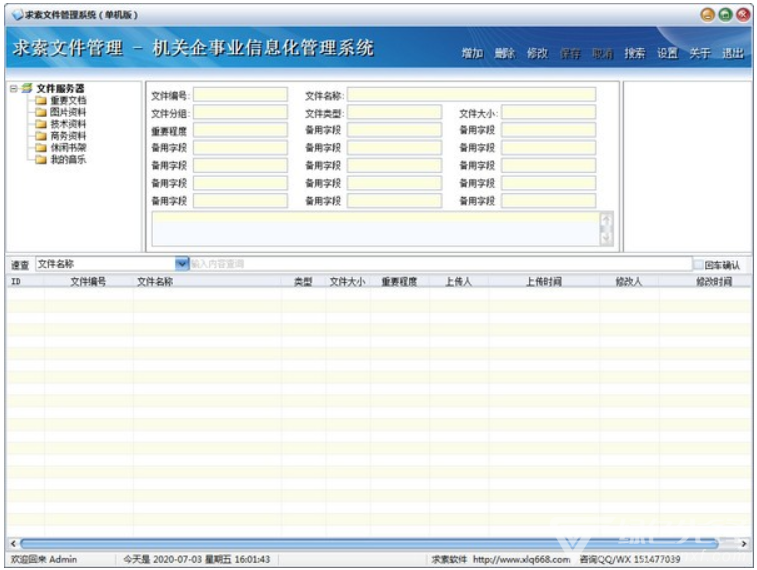Click the 速查 combo box showing 文件名称
The width and height of the screenshot is (757, 570).
tap(112, 264)
